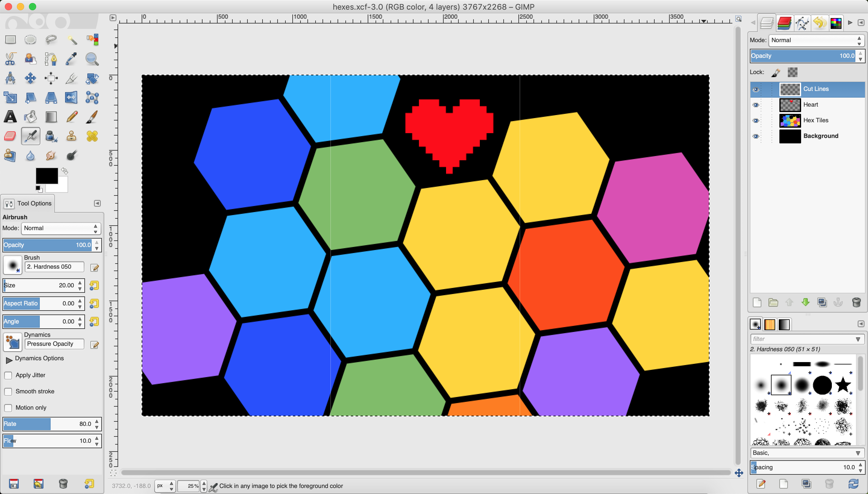The image size is (868, 494).
Task: Enable the Smooth stroke checkbox
Action: click(x=8, y=392)
